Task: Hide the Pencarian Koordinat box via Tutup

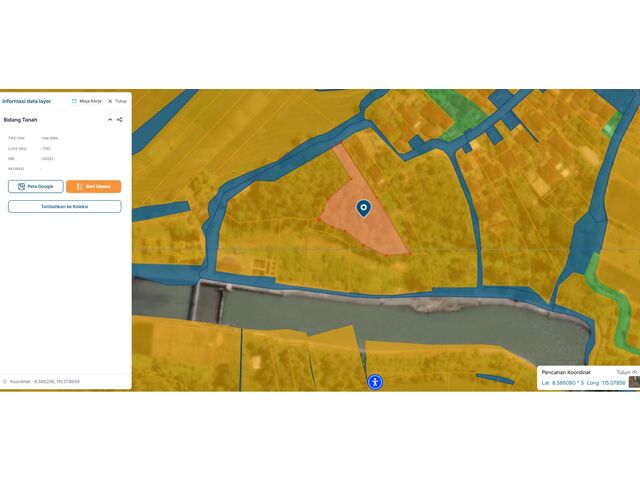Action: click(625, 371)
